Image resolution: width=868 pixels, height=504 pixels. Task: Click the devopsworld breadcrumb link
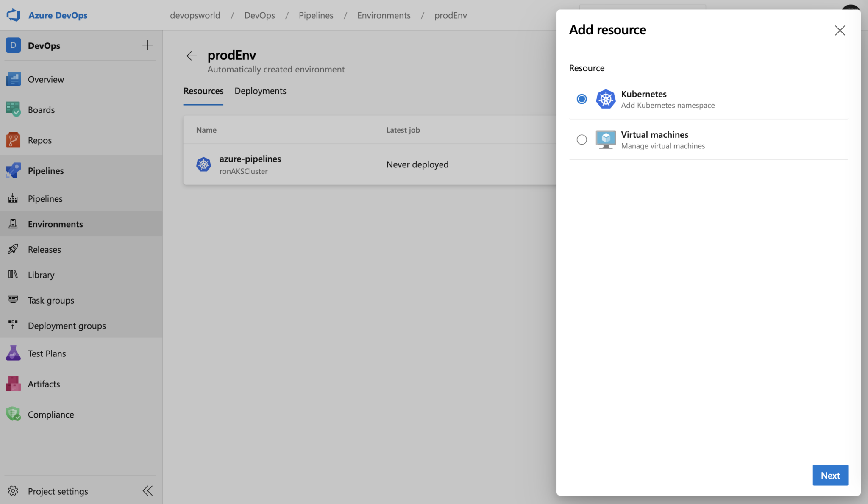coord(195,15)
